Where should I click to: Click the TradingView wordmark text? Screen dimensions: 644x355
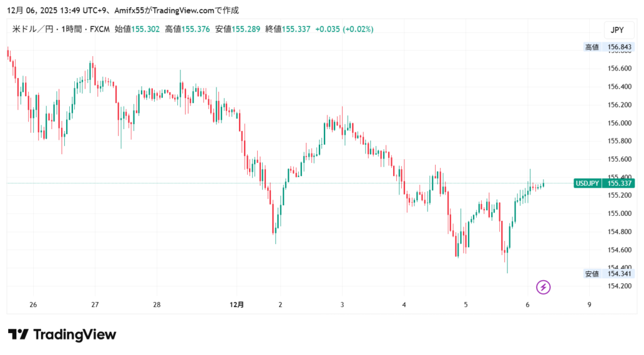(x=74, y=334)
